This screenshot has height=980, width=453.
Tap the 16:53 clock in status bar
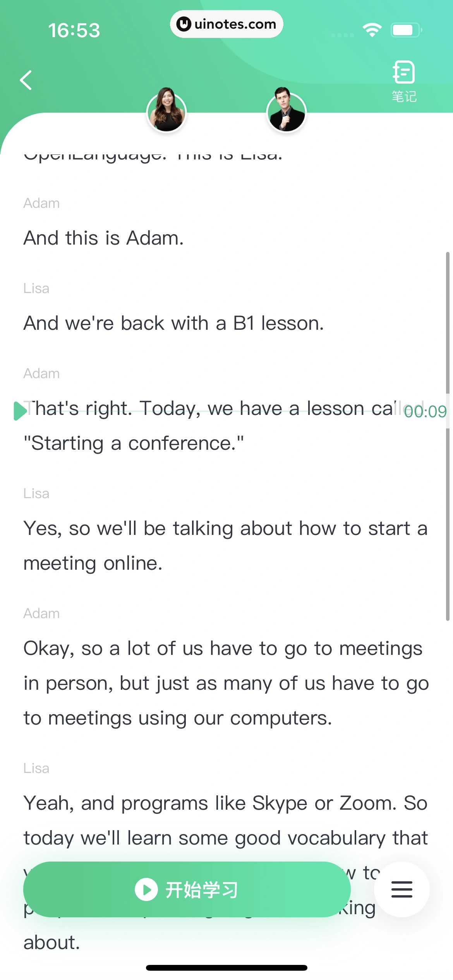[74, 30]
